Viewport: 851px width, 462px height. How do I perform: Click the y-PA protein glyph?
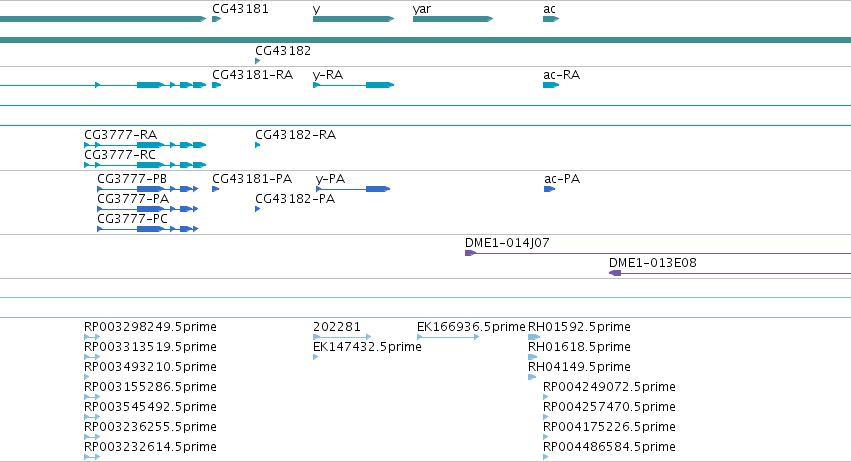353,189
